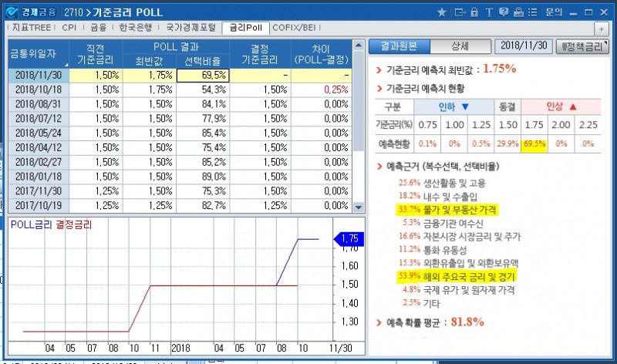Click the highlighted 69.5% forecast cell
Image resolution: width=617 pixels, height=364 pixels.
pyautogui.click(x=534, y=143)
